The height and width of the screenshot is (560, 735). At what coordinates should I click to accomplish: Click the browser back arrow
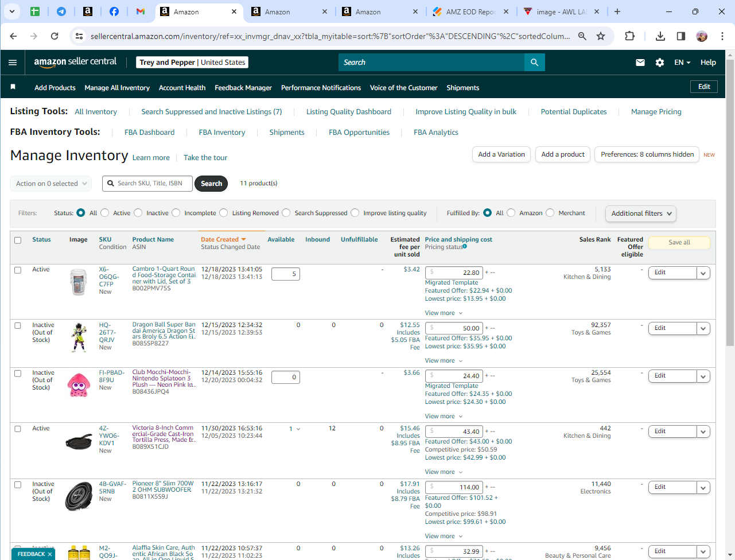tap(13, 36)
